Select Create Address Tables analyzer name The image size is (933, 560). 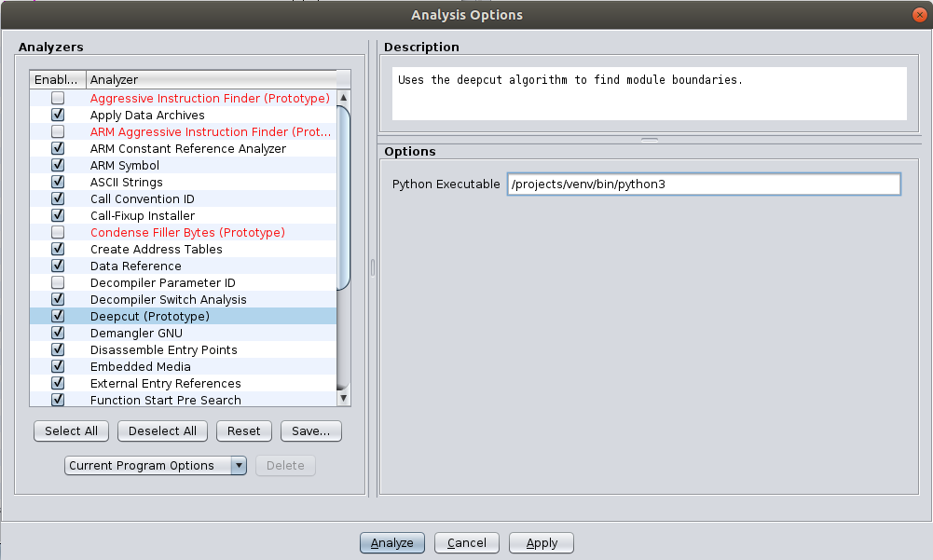pos(156,250)
